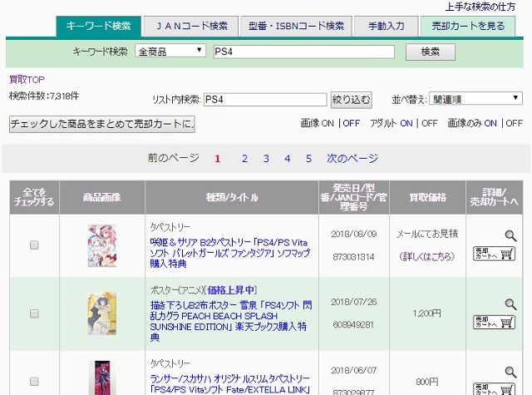
Task: Click 雪泉 poster product thumbnail
Action: (x=102, y=314)
